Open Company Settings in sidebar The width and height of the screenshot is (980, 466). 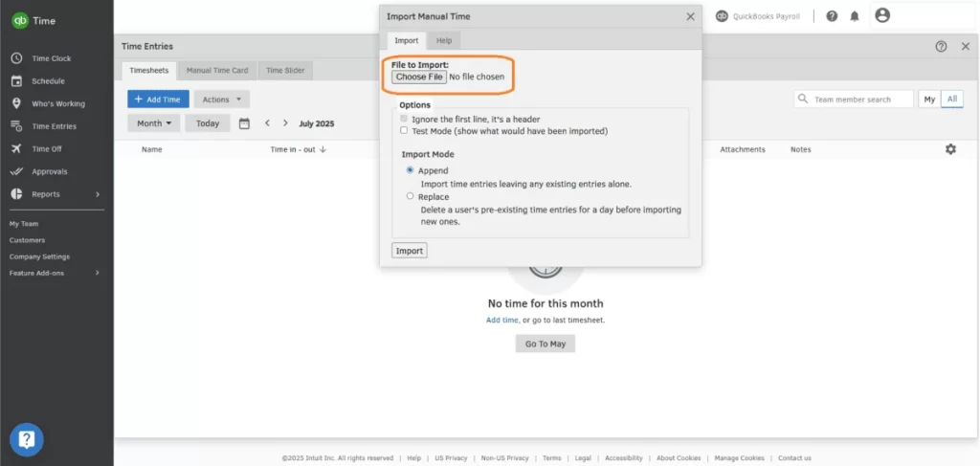pos(39,256)
